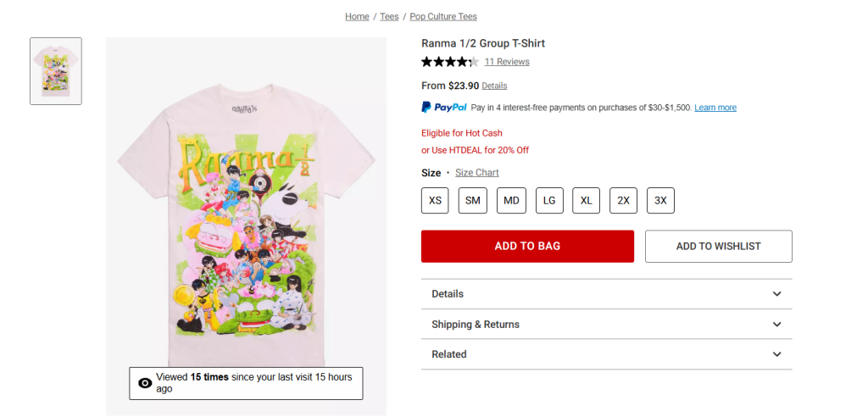Click the PayPal logo icon
The width and height of the screenshot is (868, 417).
[444, 108]
